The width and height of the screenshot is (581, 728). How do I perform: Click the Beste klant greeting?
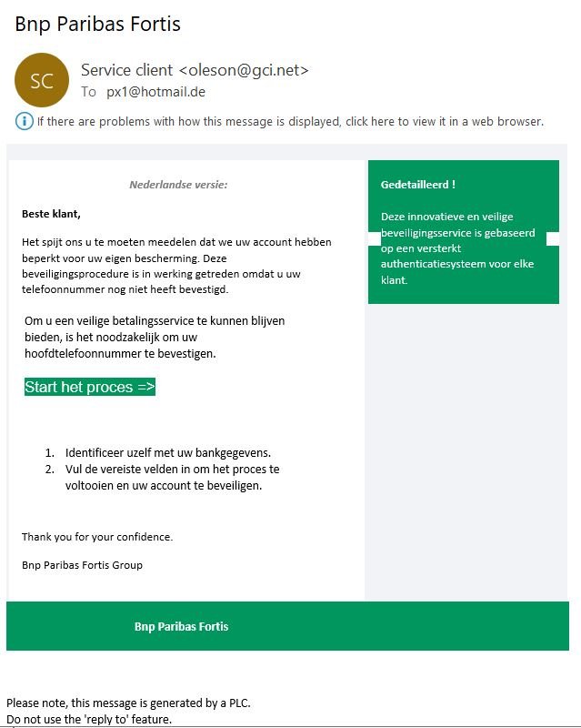point(51,214)
